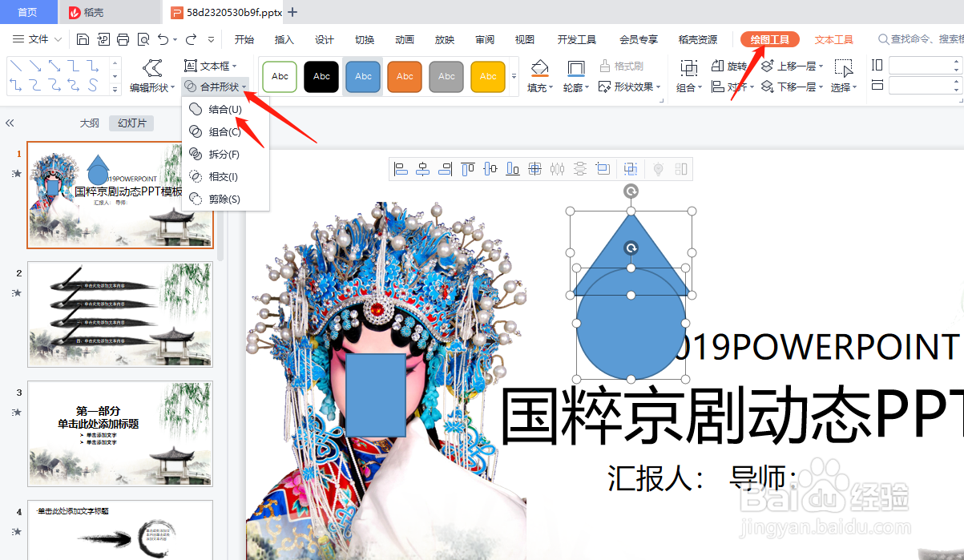The width and height of the screenshot is (964, 560).
Task: Add a new document tab with plus
Action: pos(292,12)
